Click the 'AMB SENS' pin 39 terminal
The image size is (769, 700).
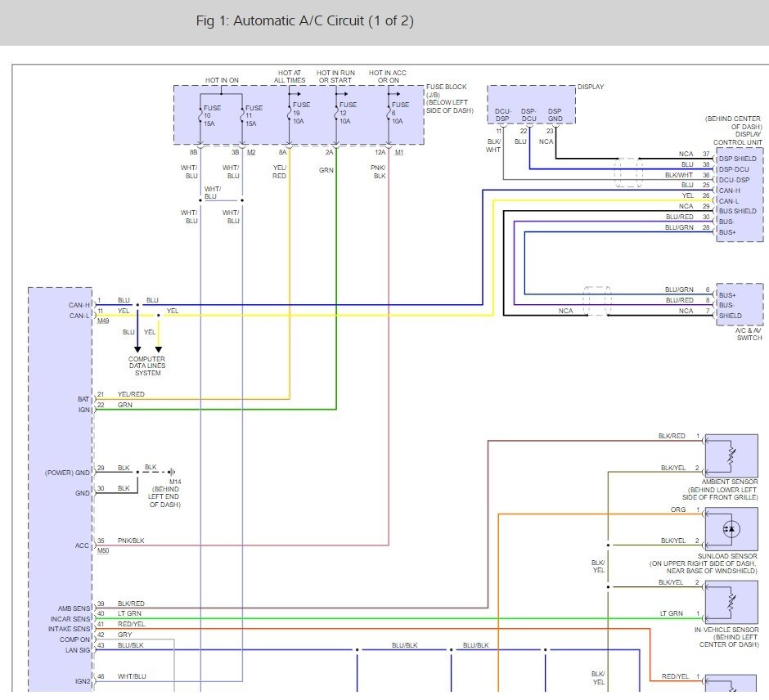click(x=74, y=608)
